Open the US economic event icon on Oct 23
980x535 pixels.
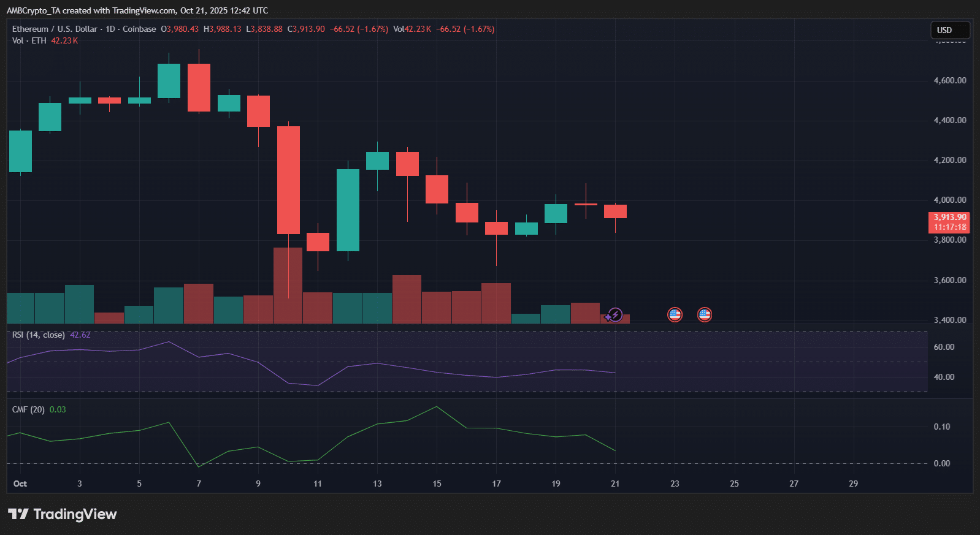coord(675,314)
